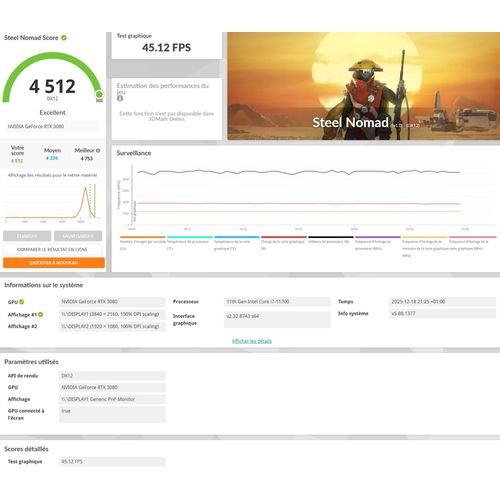Screen dimensions: 500x500
Task: Click the Affichage #1 display value field
Action: (112, 314)
